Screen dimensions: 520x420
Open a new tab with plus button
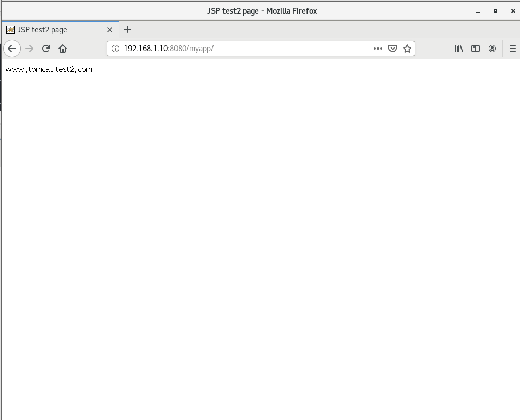127,30
